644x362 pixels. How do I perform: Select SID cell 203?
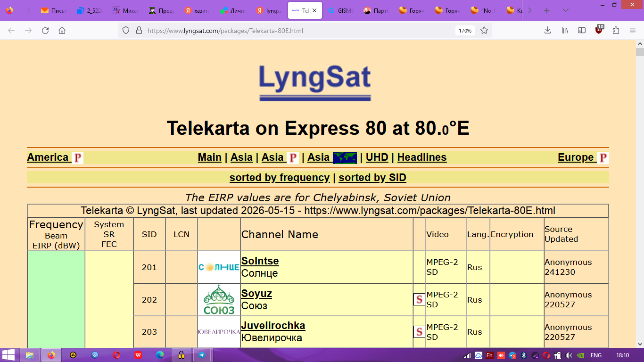click(149, 332)
